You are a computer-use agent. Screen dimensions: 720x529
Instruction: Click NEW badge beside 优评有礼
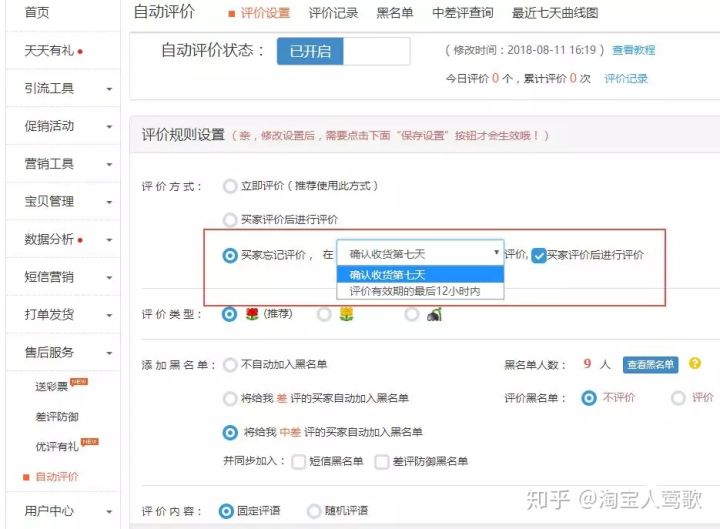(90, 442)
